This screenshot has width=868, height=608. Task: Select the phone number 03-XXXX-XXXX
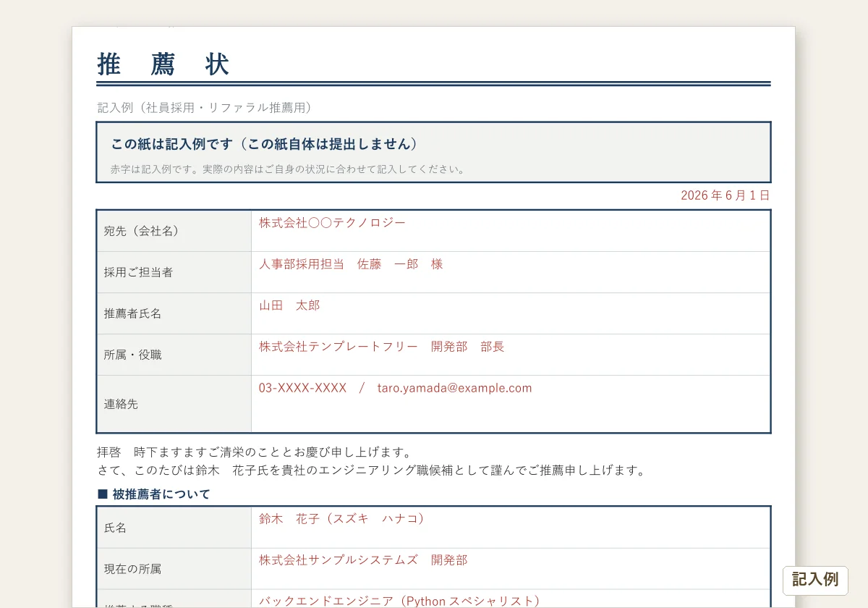tap(303, 388)
